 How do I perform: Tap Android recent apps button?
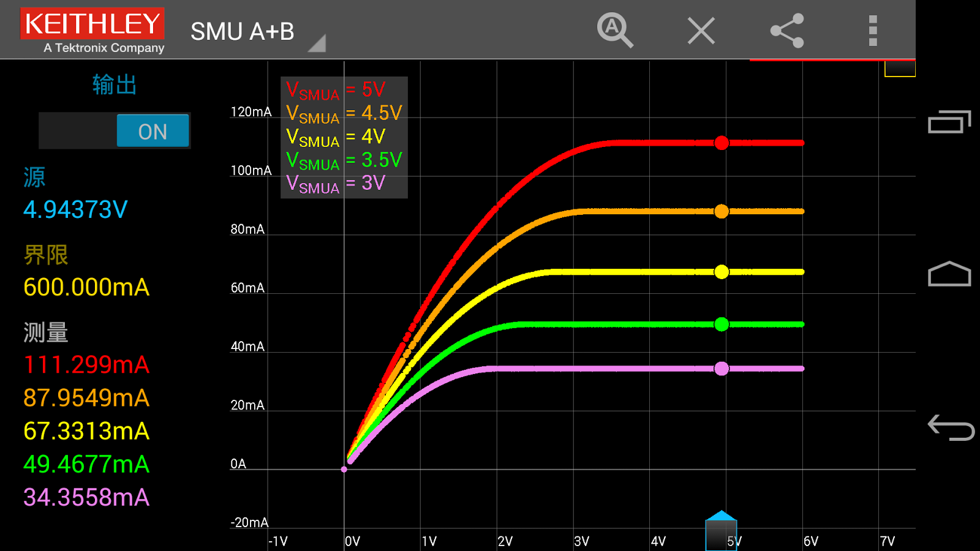point(949,121)
